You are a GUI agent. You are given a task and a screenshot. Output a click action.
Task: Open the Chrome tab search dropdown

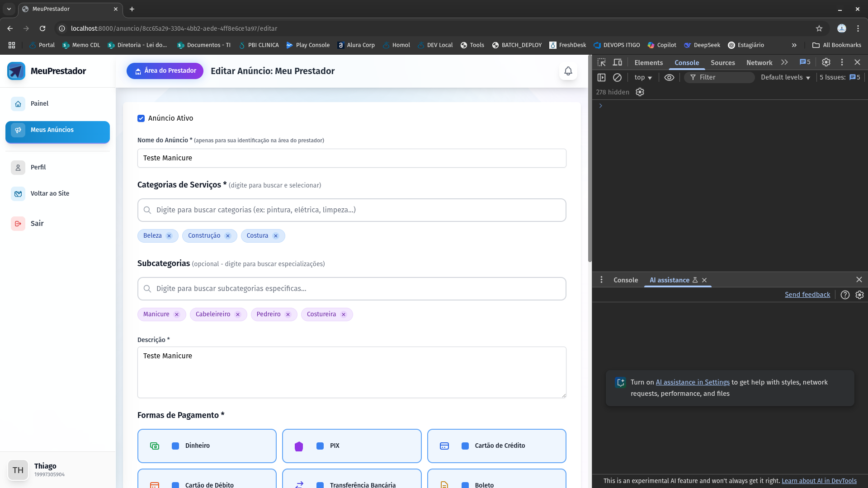click(x=9, y=9)
